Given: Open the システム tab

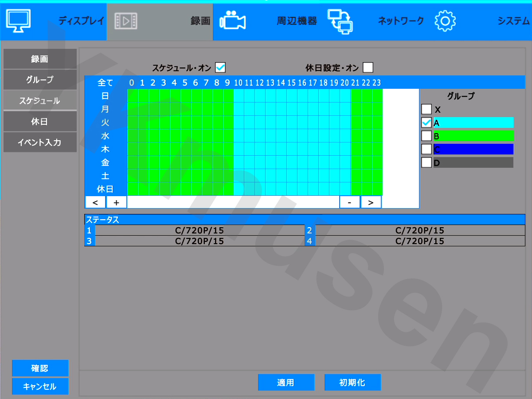Looking at the screenshot, I should pos(513,21).
